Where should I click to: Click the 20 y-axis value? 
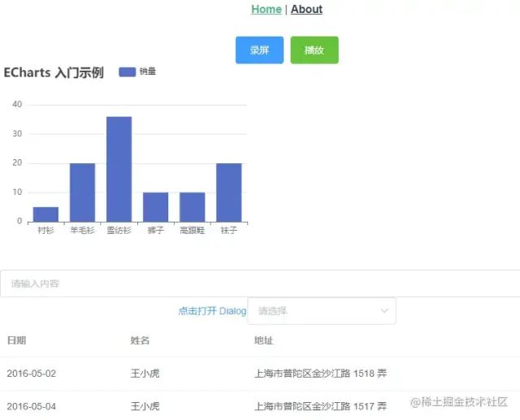(17, 162)
